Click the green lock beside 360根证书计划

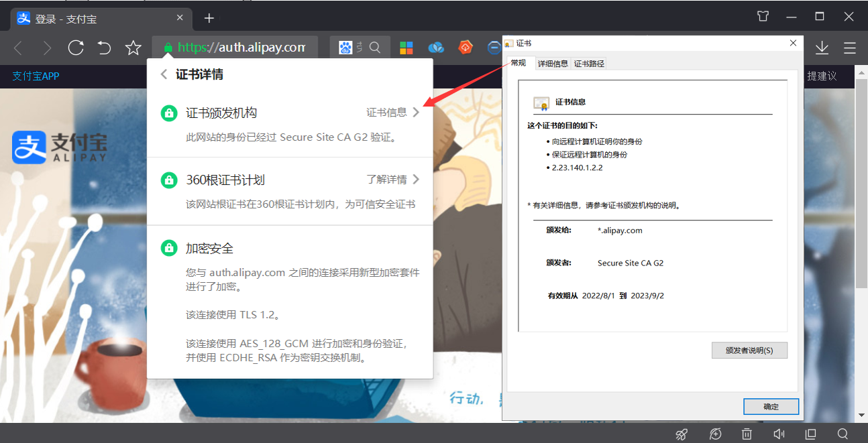point(169,180)
